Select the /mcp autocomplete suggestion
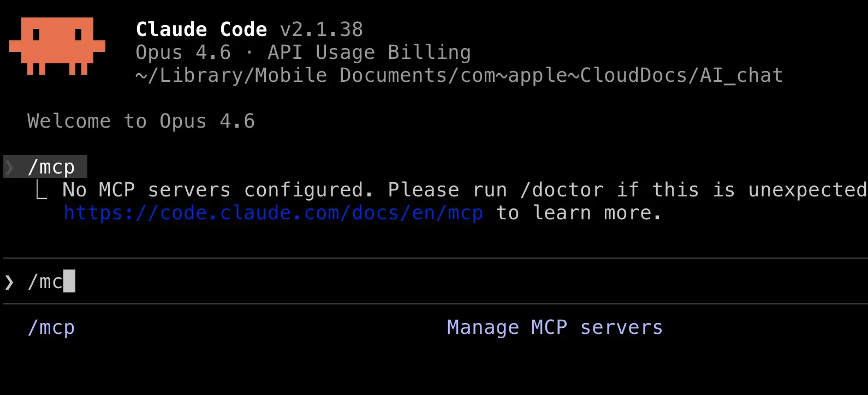 click(x=51, y=327)
